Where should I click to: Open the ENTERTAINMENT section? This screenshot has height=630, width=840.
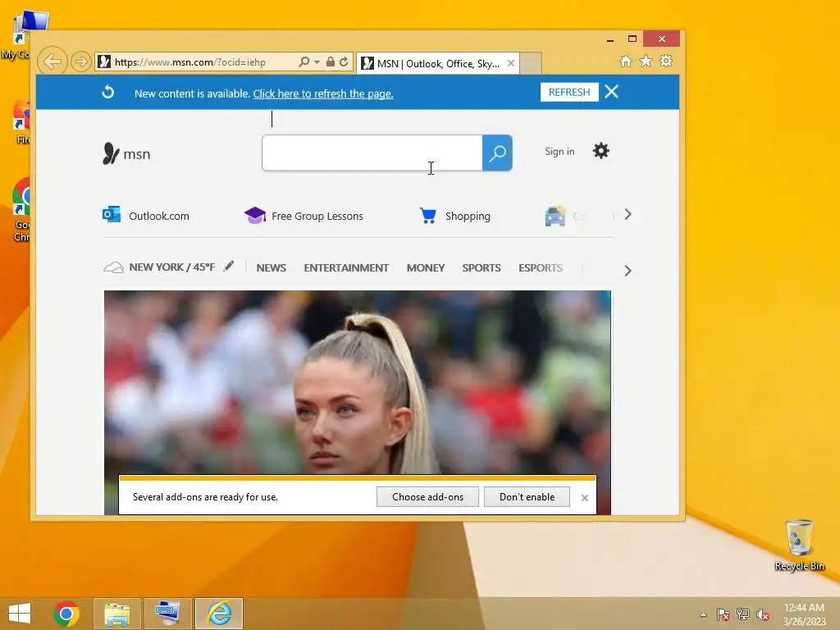[x=346, y=267]
